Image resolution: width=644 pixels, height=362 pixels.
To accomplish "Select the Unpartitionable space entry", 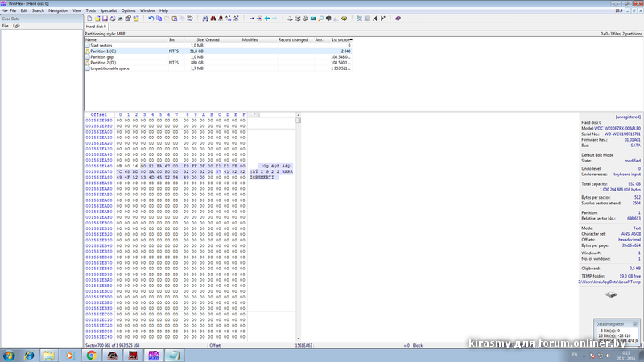I will tap(109, 68).
